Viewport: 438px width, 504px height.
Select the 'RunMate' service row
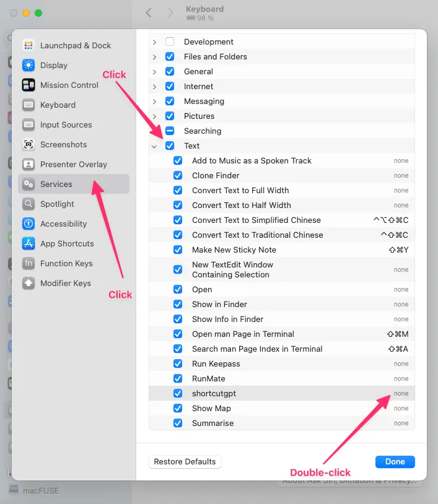point(282,379)
